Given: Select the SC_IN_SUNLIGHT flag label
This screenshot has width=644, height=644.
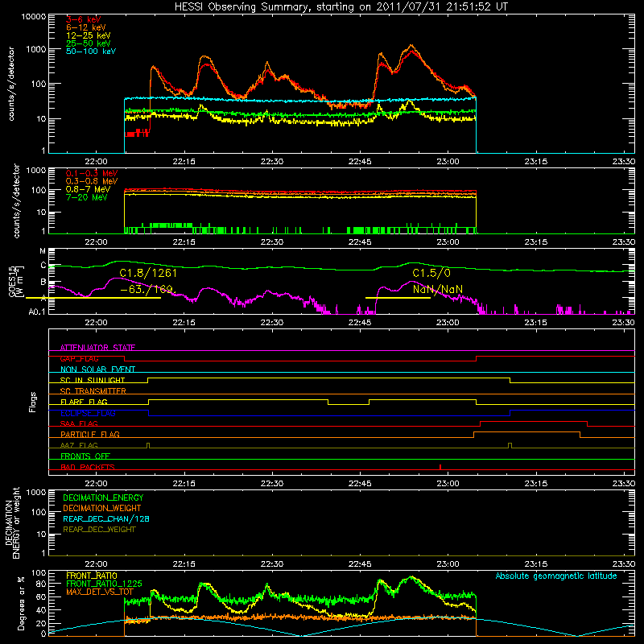Looking at the screenshot, I should (93, 380).
